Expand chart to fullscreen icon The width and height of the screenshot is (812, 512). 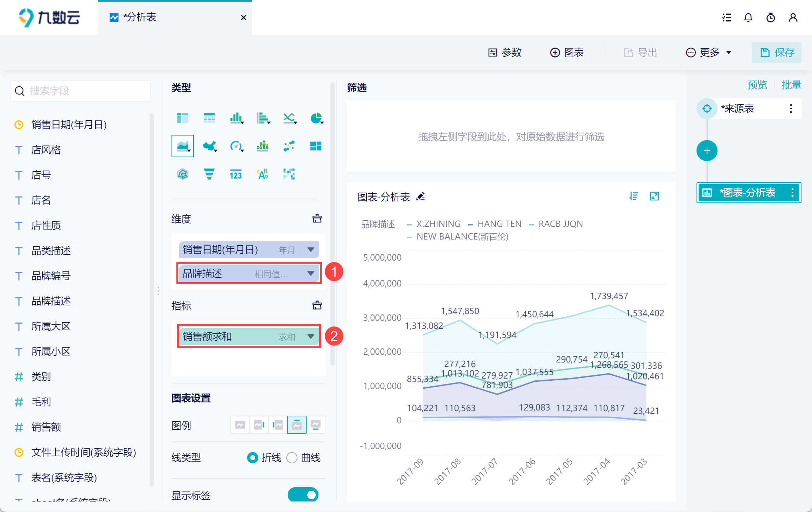click(x=654, y=196)
